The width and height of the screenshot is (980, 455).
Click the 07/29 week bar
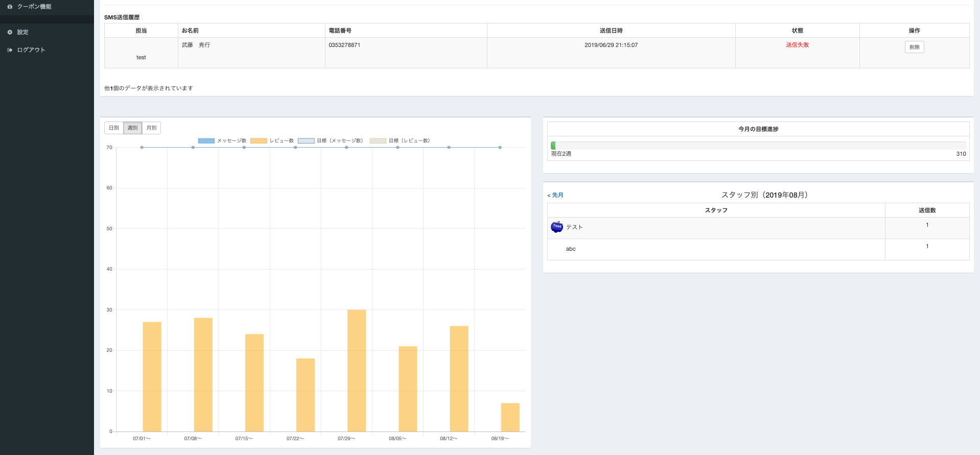click(357, 371)
